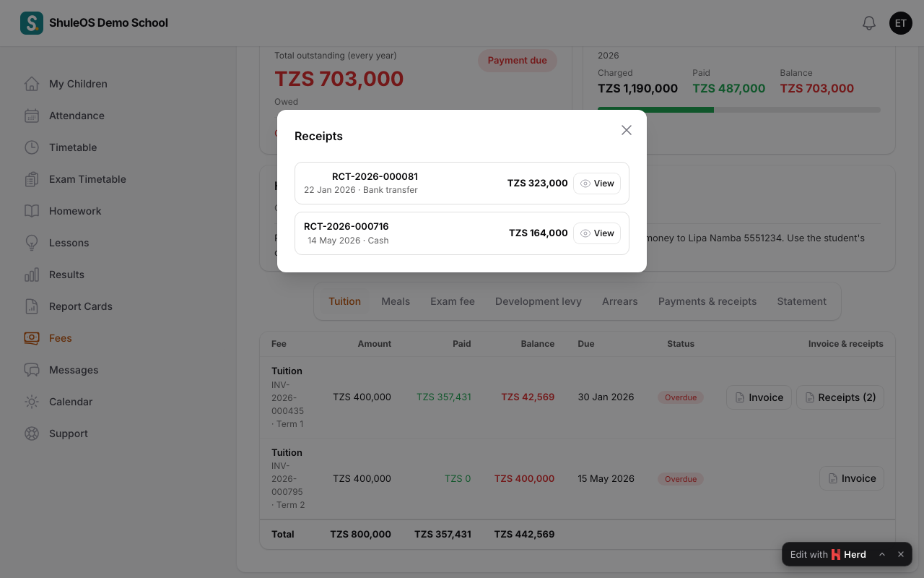This screenshot has height=578, width=924.
Task: Switch to Payments & receipts tab
Action: (707, 301)
